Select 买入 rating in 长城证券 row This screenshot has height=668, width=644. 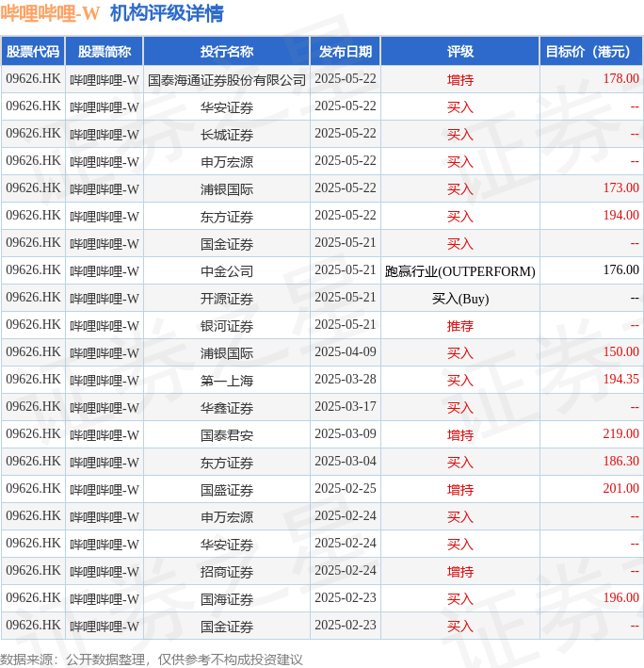click(460, 134)
